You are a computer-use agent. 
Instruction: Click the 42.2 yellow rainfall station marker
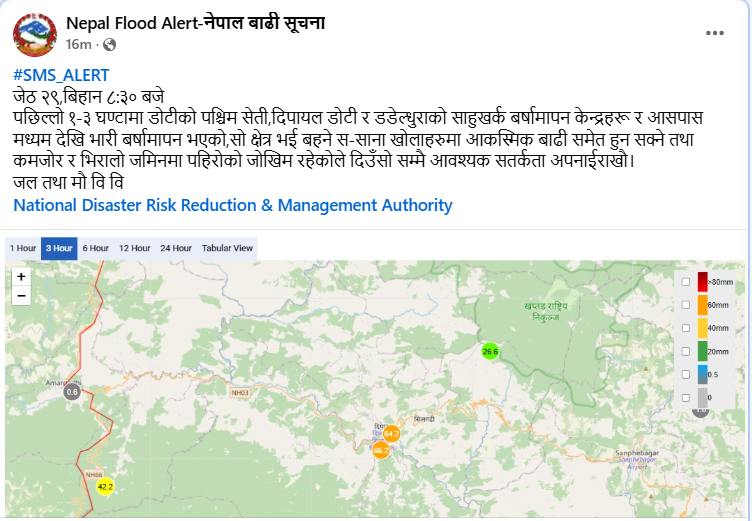tap(105, 487)
